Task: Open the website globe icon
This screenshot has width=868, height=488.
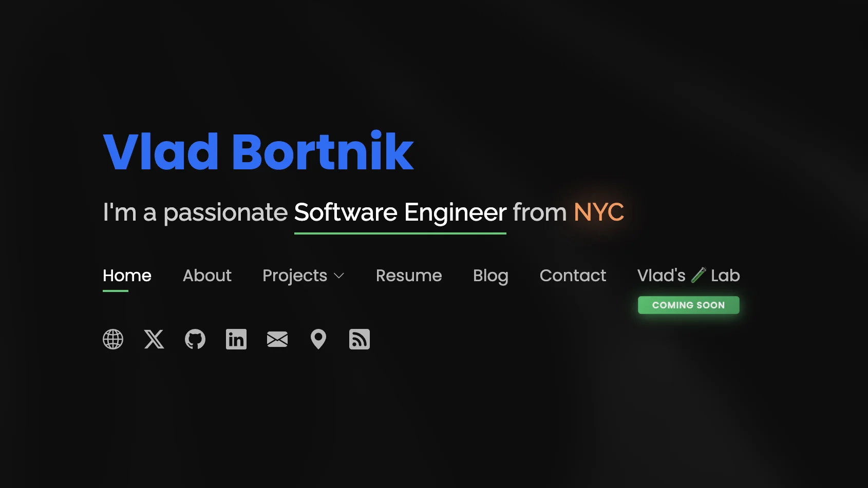Action: [113, 339]
